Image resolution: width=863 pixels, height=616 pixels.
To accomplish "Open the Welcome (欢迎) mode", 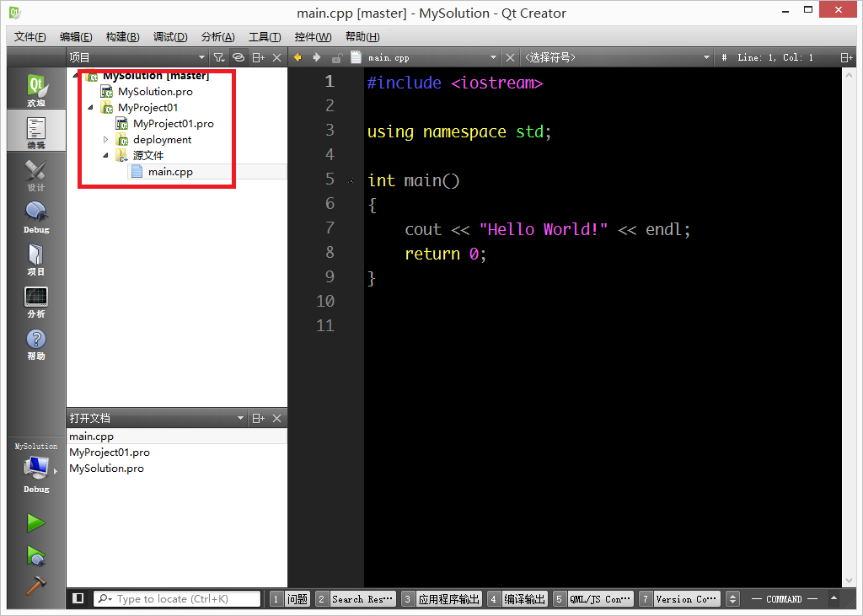I will pyautogui.click(x=36, y=88).
